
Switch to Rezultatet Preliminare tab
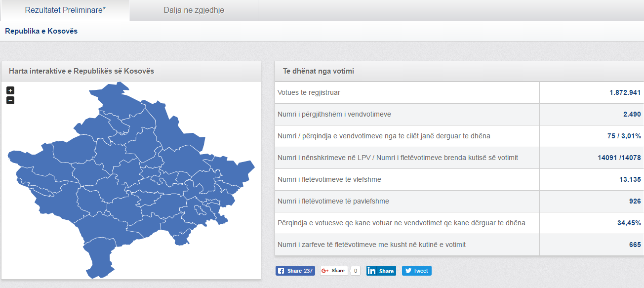tap(65, 10)
